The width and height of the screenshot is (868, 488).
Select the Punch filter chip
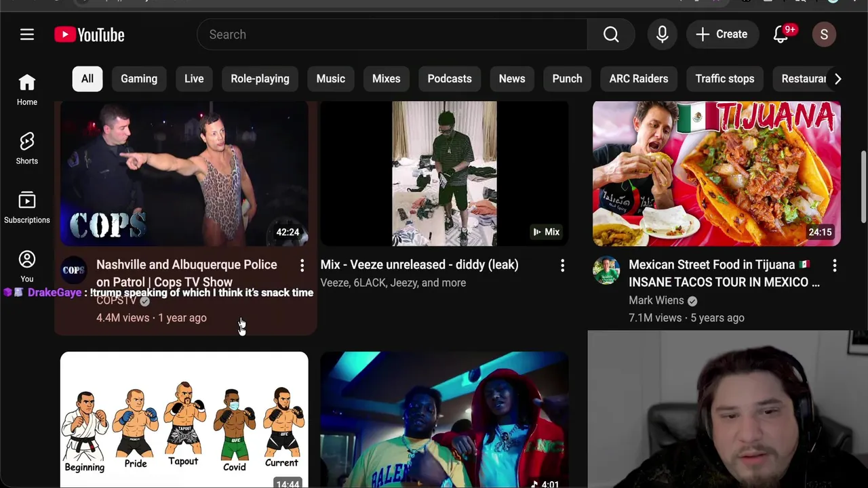(x=567, y=79)
